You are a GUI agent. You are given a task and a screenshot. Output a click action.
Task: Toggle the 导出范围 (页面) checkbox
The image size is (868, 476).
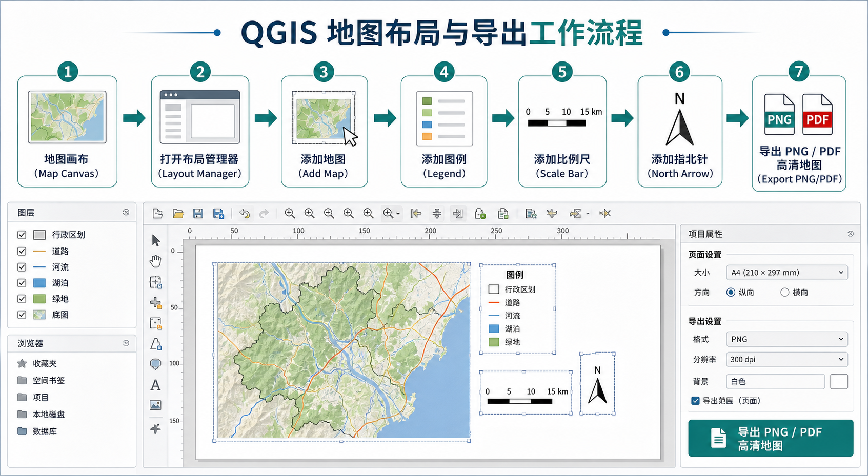click(695, 401)
